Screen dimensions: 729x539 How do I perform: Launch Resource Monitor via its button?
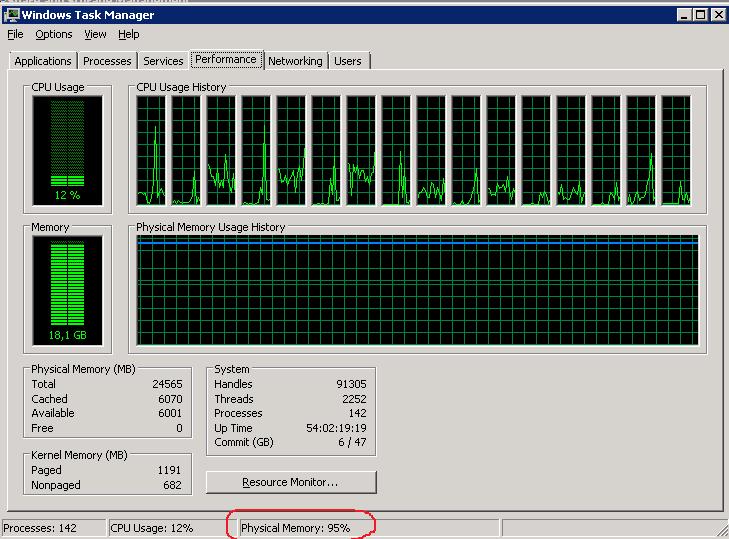290,482
